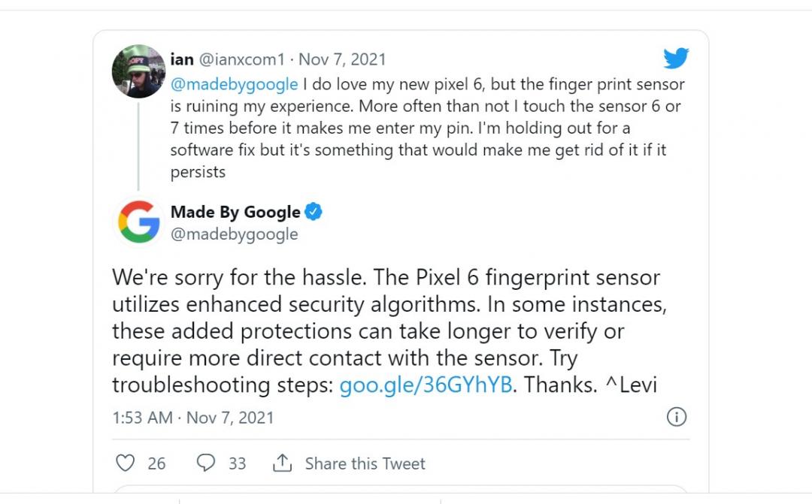Open replies via speech bubble icon

coord(206,463)
